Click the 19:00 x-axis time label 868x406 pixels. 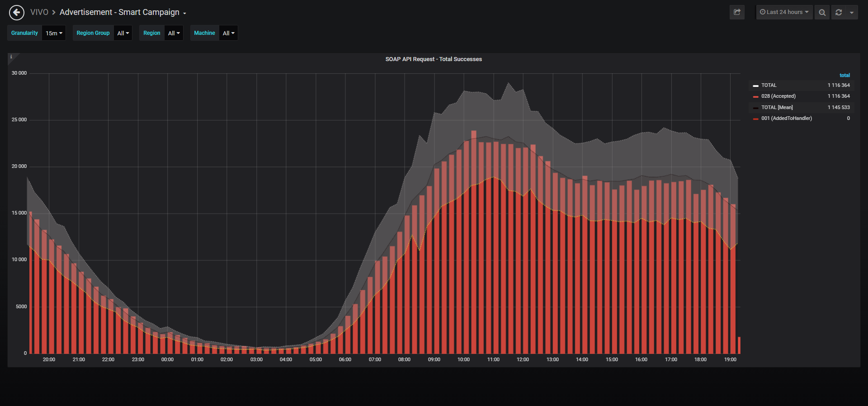pyautogui.click(x=730, y=359)
